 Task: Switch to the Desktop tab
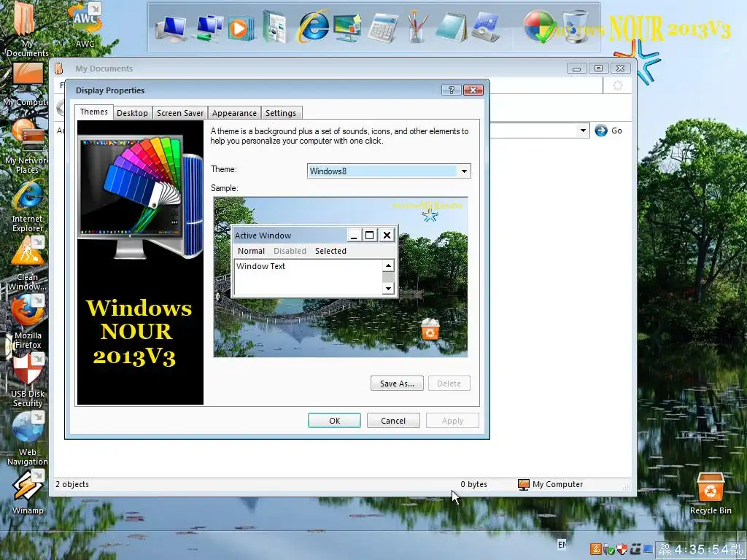point(132,113)
